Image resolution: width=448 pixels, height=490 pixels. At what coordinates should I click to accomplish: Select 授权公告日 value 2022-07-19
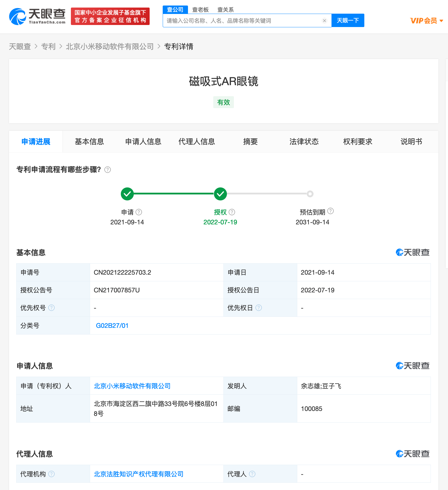[x=318, y=290]
